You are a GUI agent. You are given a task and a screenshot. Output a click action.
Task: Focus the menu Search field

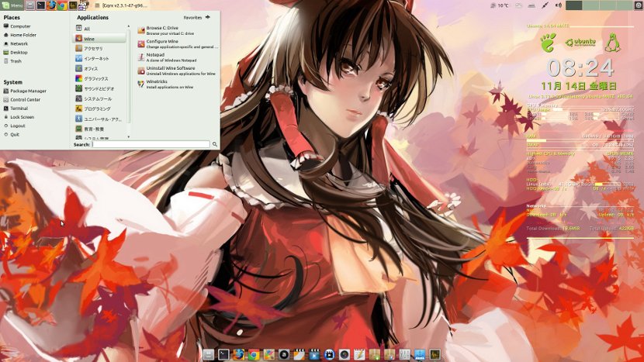pyautogui.click(x=151, y=144)
